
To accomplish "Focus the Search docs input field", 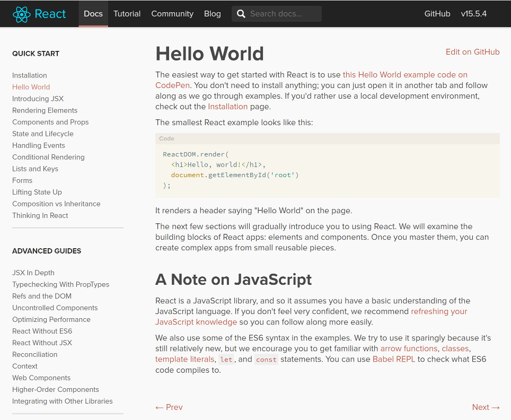I will [276, 14].
